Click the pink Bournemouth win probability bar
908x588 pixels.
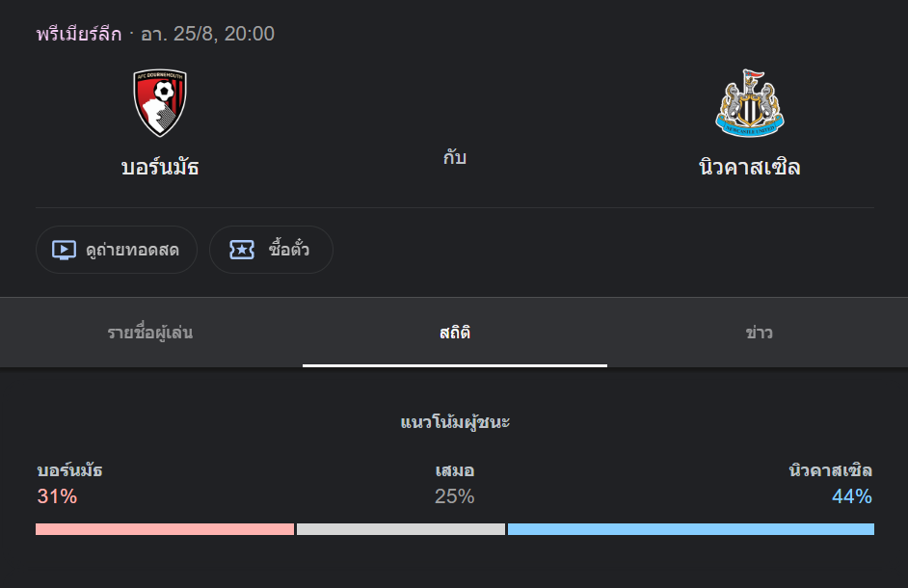[164, 529]
